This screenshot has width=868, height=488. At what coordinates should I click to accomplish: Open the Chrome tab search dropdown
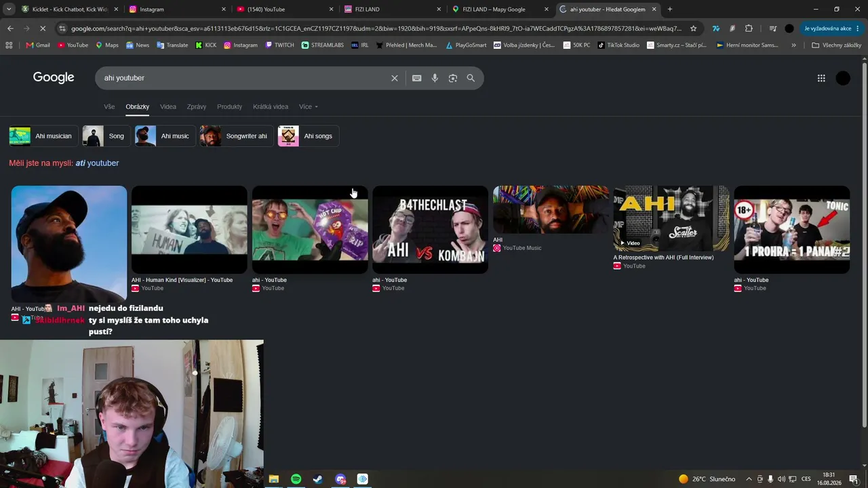(x=8, y=9)
